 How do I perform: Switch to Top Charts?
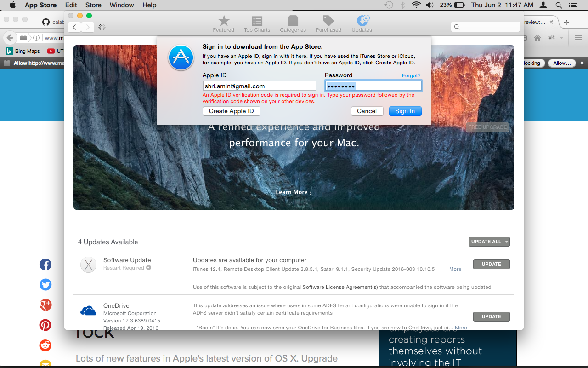tap(257, 24)
